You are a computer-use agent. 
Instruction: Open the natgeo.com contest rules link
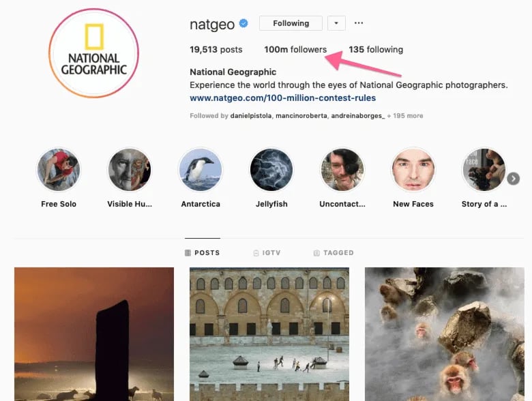[282, 98]
